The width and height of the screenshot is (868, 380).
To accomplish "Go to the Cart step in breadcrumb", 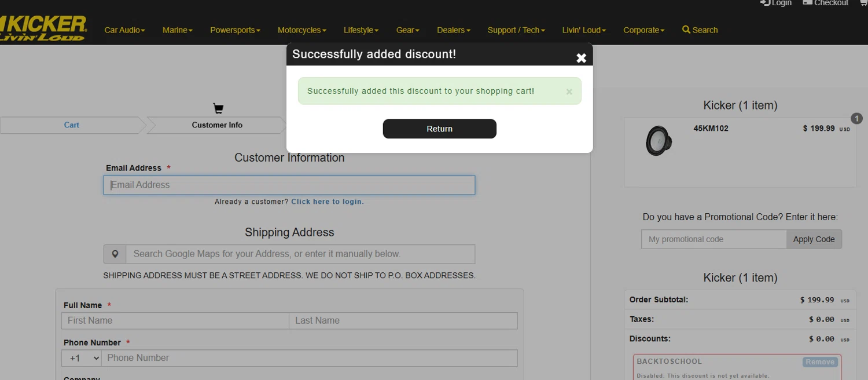I will click(x=72, y=125).
